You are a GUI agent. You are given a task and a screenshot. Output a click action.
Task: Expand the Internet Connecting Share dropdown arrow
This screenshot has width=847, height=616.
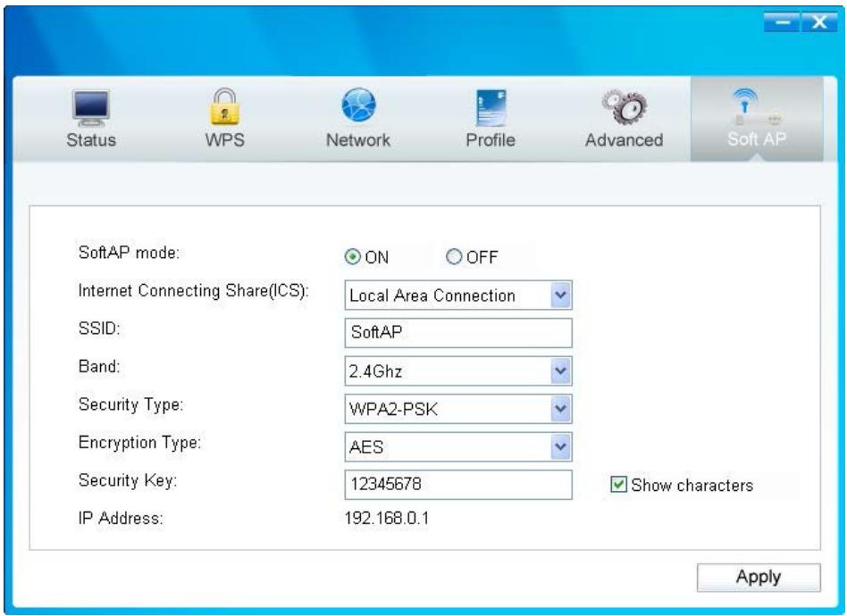(x=561, y=296)
